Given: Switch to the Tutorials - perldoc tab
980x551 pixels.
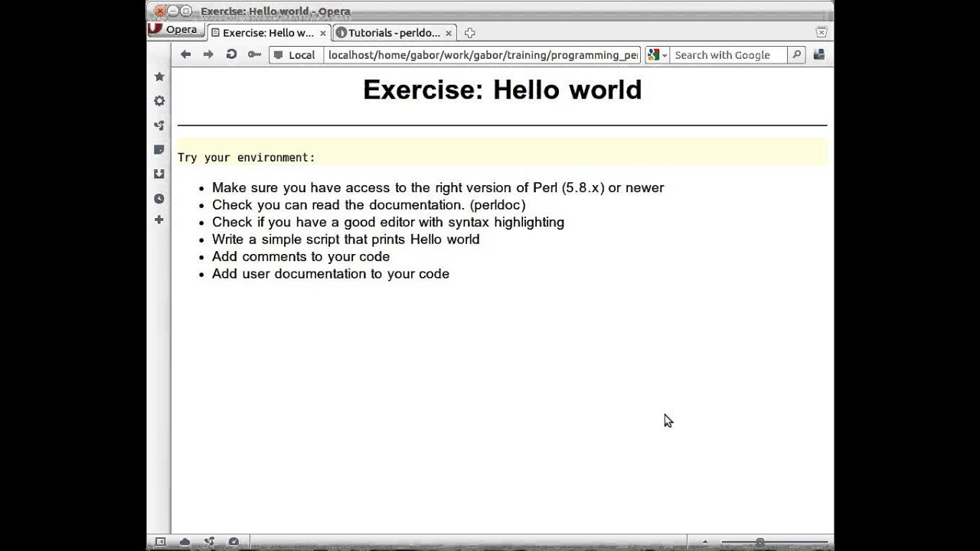Looking at the screenshot, I should tap(394, 33).
